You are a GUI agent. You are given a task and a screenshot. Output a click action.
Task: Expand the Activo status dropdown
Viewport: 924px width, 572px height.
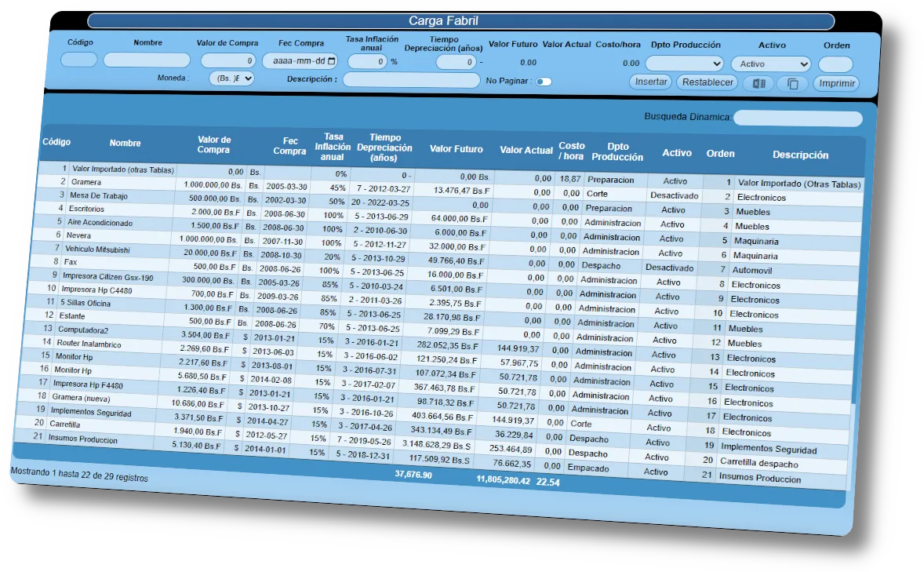pyautogui.click(x=770, y=64)
